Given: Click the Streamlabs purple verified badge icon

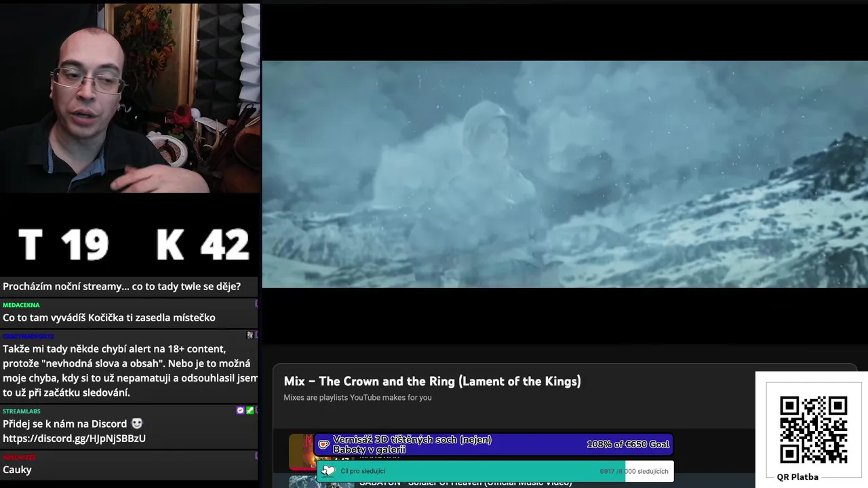Looking at the screenshot, I should 240,411.
